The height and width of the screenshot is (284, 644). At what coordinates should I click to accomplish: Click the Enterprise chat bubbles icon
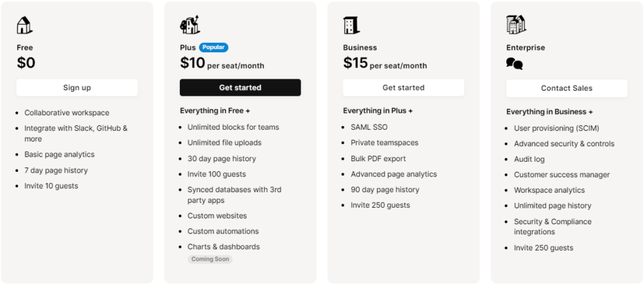click(514, 64)
